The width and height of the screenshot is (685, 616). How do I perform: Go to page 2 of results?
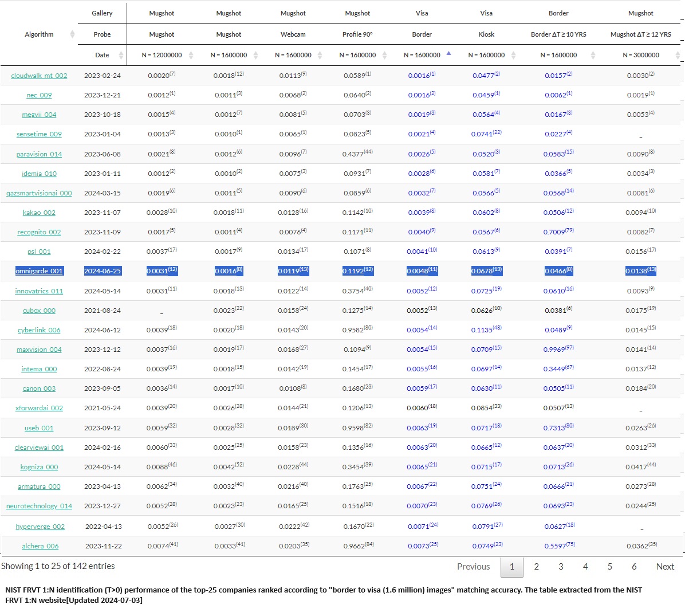536,567
